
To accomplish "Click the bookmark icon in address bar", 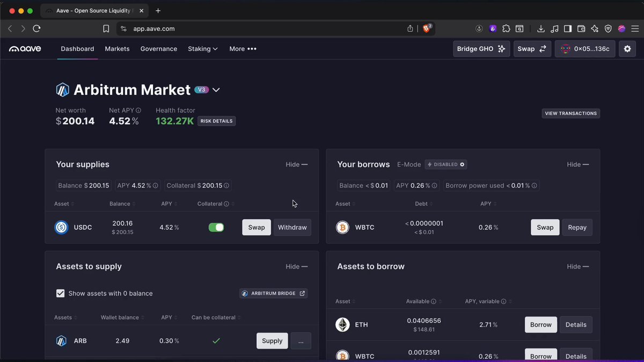I will click(106, 29).
